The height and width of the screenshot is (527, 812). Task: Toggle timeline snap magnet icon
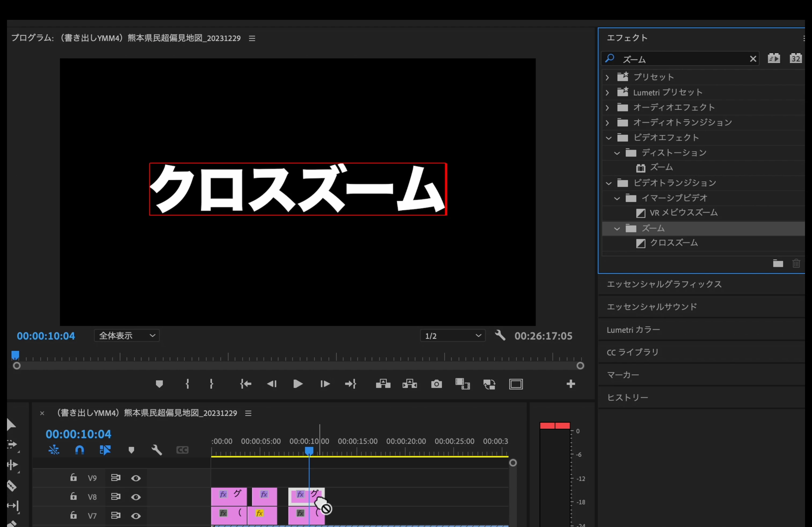click(79, 450)
